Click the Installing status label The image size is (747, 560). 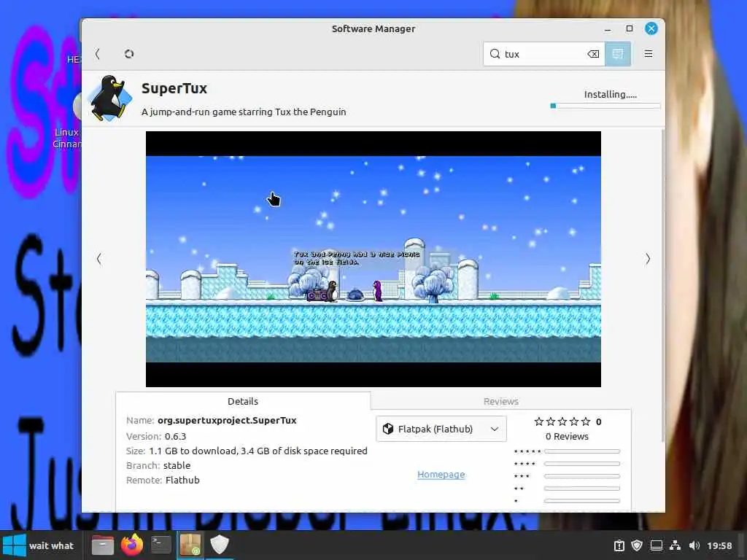click(611, 94)
